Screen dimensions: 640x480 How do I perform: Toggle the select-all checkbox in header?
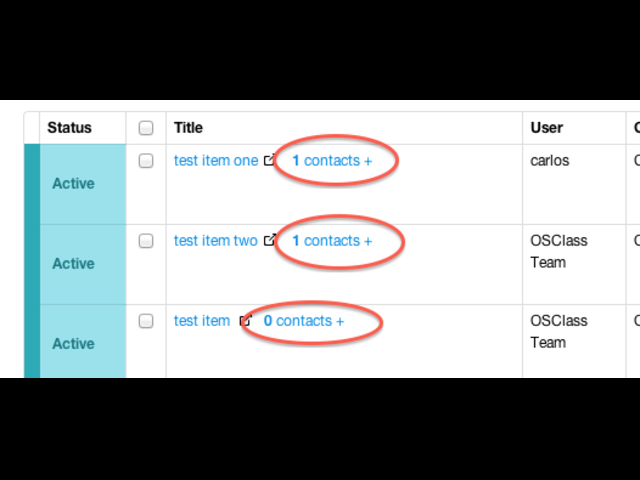tap(146, 128)
